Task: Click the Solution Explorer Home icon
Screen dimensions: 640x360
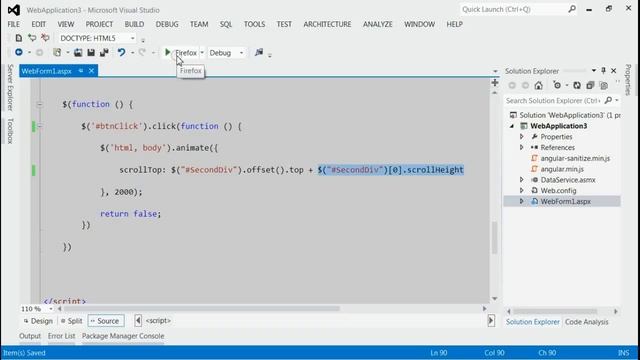Action: click(x=538, y=85)
